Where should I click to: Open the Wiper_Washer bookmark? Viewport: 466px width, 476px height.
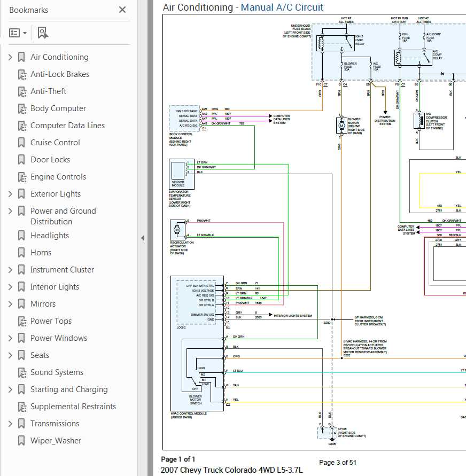coord(56,441)
